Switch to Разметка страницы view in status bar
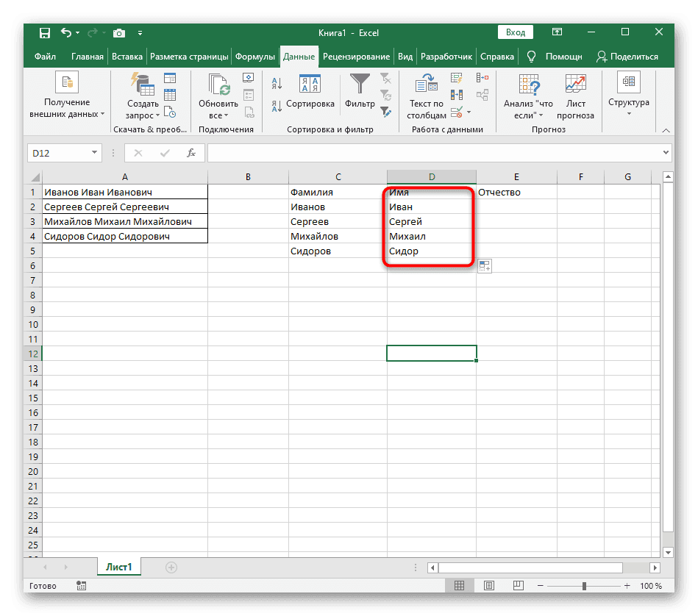This screenshot has width=698, height=616. click(x=489, y=585)
